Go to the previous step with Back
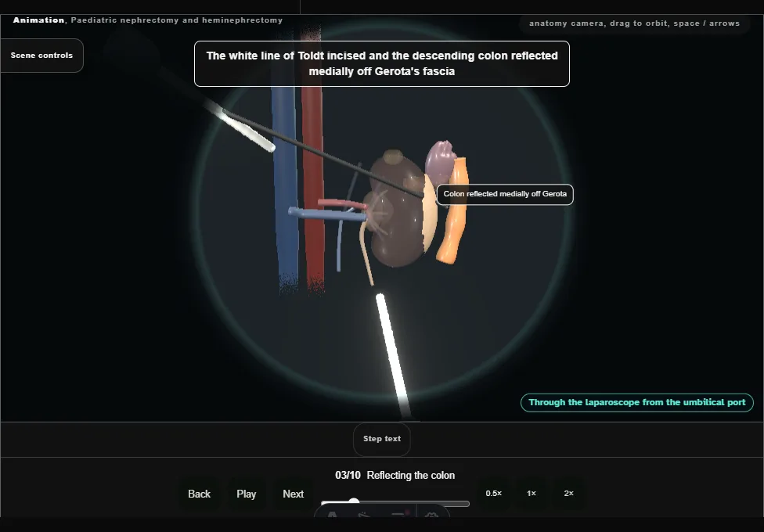Screen dimensions: 764x532 200,494
